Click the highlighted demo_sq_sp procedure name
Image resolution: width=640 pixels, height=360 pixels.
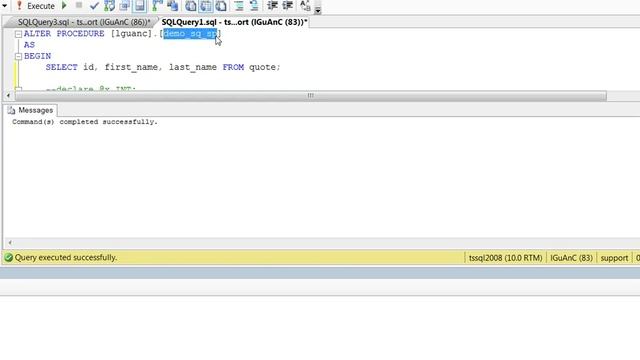190,34
